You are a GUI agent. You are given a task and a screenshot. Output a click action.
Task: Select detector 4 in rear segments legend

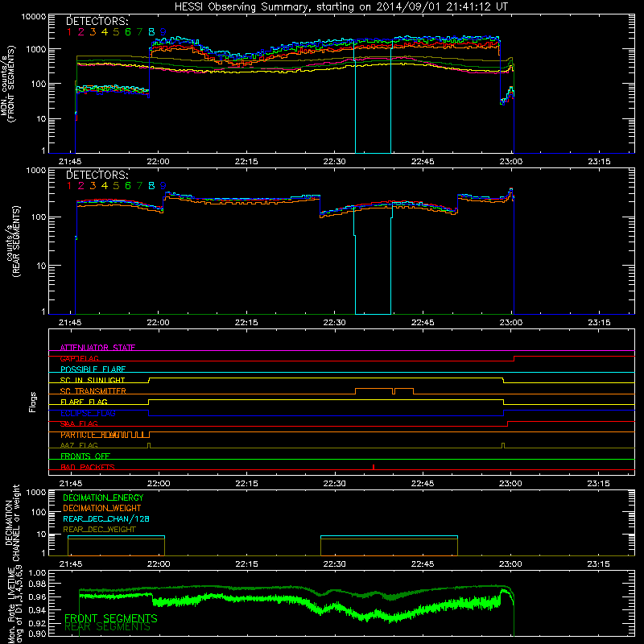pyautogui.click(x=105, y=186)
